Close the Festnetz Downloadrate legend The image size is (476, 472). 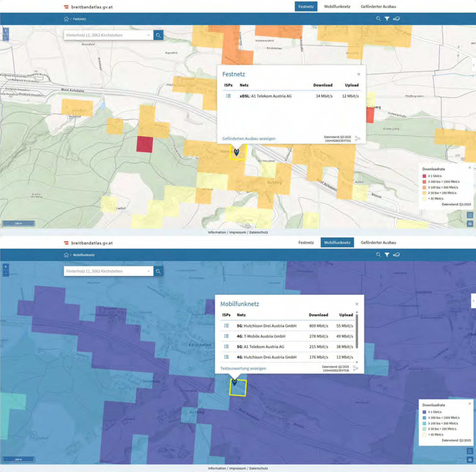click(x=469, y=168)
